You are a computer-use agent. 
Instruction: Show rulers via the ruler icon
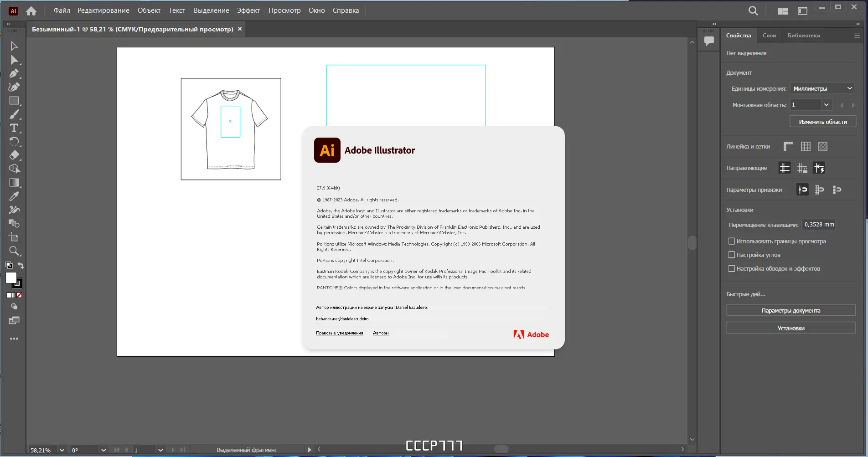pyautogui.click(x=787, y=146)
